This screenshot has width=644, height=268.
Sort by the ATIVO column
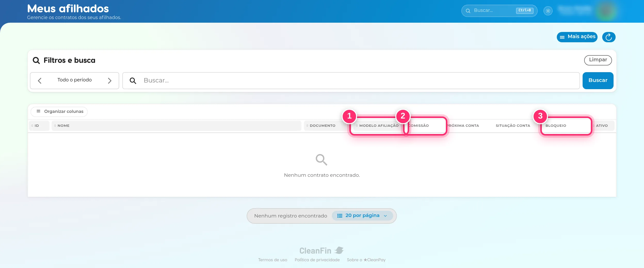(x=603, y=126)
